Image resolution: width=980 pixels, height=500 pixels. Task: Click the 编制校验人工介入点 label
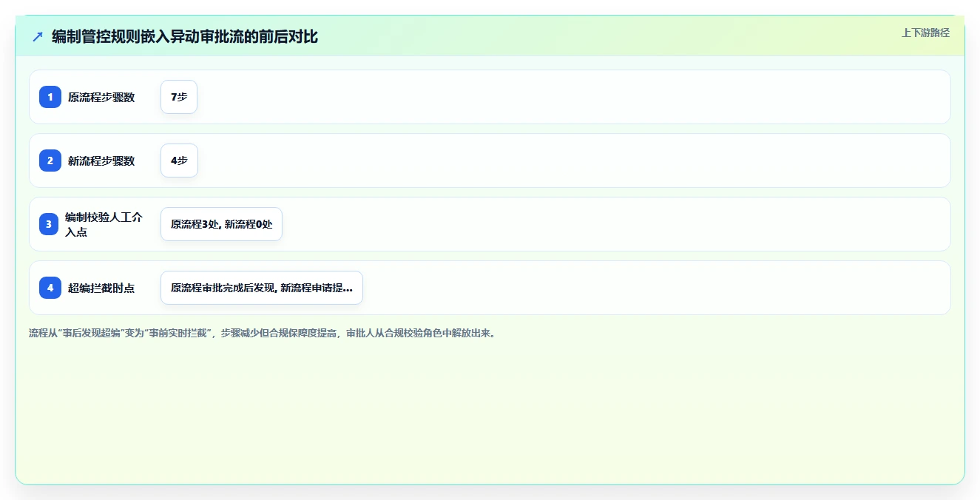point(104,224)
